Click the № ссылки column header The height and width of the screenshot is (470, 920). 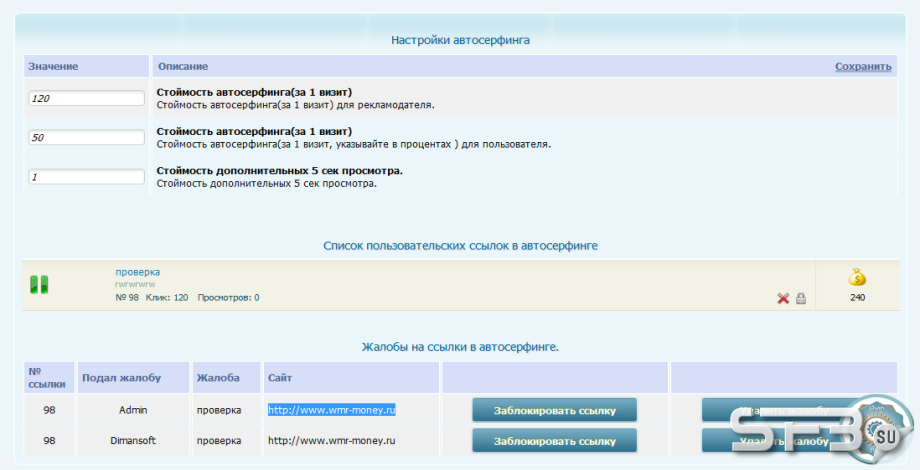(x=47, y=378)
